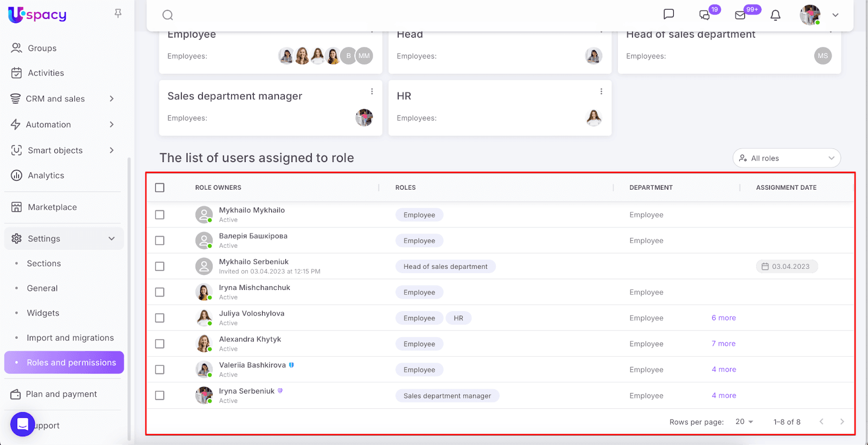
Task: Open three-dot menu on Sales department manager card
Action: point(372,92)
